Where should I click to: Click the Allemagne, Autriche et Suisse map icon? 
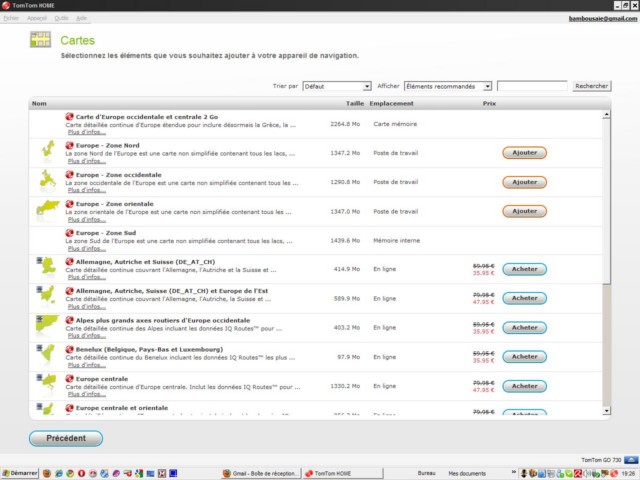pyautogui.click(x=47, y=266)
